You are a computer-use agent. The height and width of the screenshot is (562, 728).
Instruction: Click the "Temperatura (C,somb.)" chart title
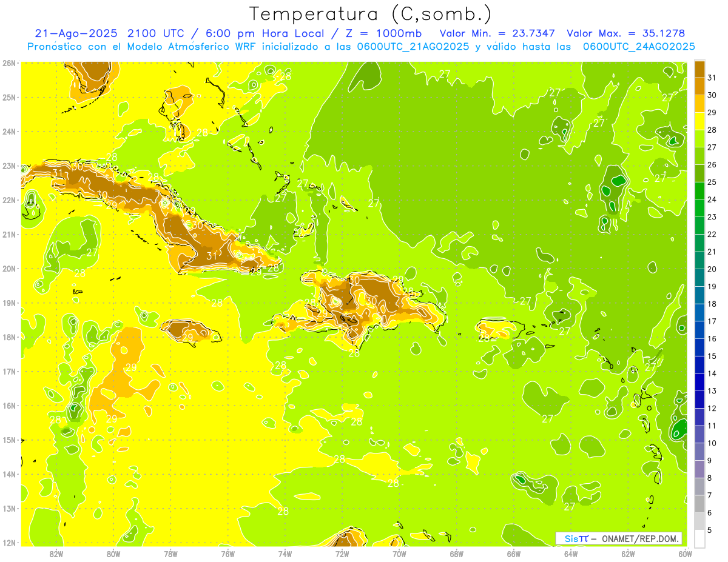[x=371, y=14]
